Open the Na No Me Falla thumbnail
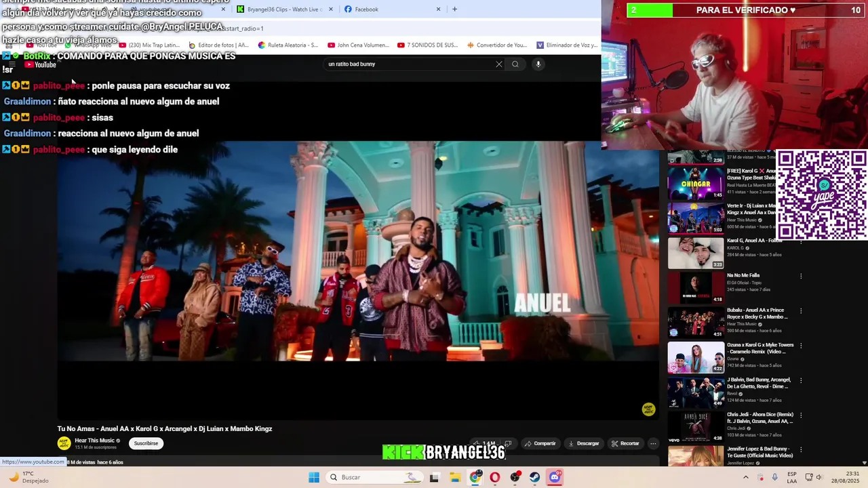The height and width of the screenshot is (488, 868). (696, 287)
